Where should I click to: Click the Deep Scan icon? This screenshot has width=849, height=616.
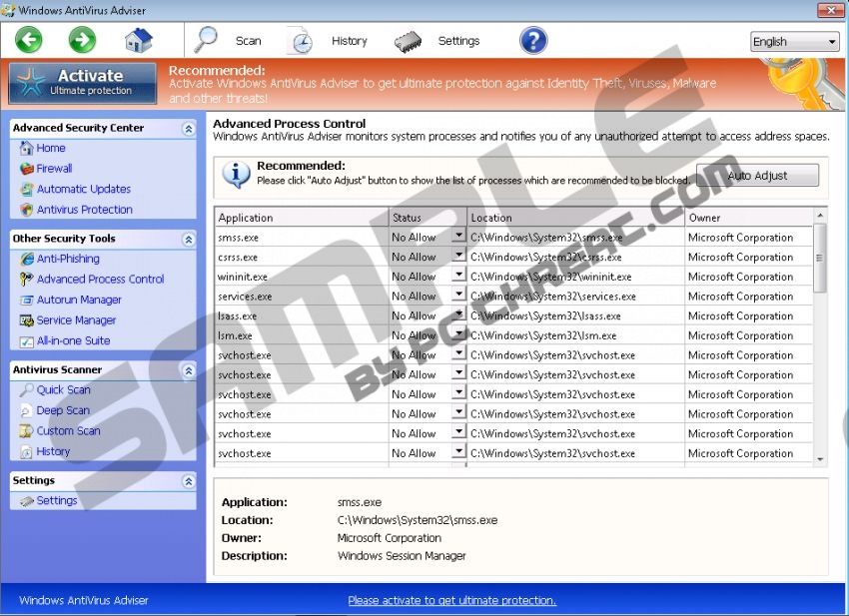(27, 411)
